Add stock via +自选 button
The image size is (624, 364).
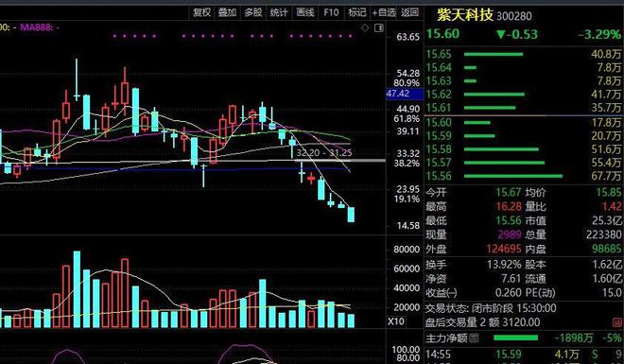tap(384, 12)
